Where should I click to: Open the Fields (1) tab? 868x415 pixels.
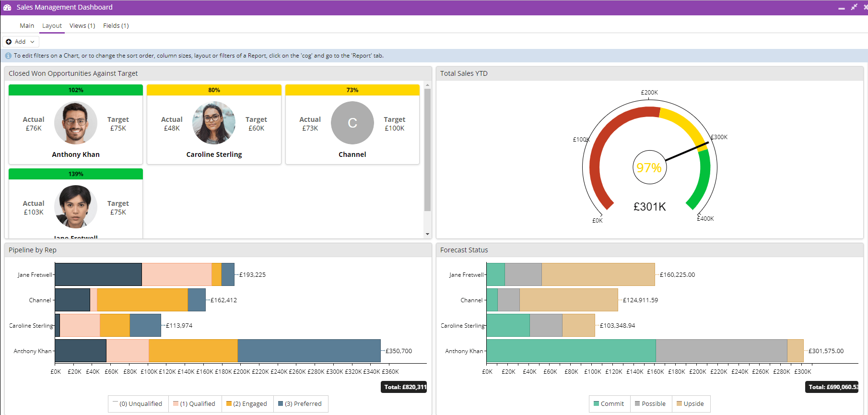pyautogui.click(x=116, y=26)
